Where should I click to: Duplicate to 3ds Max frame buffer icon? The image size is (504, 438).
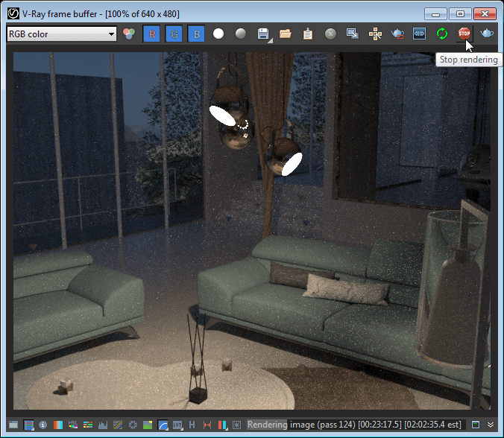point(353,34)
